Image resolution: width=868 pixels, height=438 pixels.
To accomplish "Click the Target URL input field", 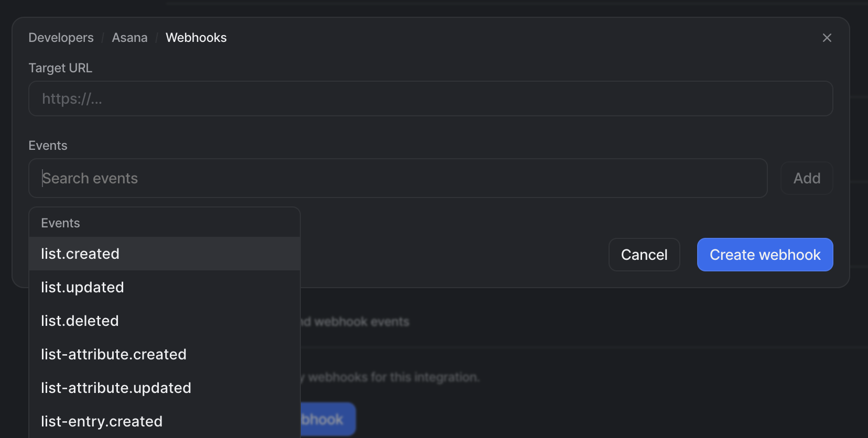I will [431, 98].
